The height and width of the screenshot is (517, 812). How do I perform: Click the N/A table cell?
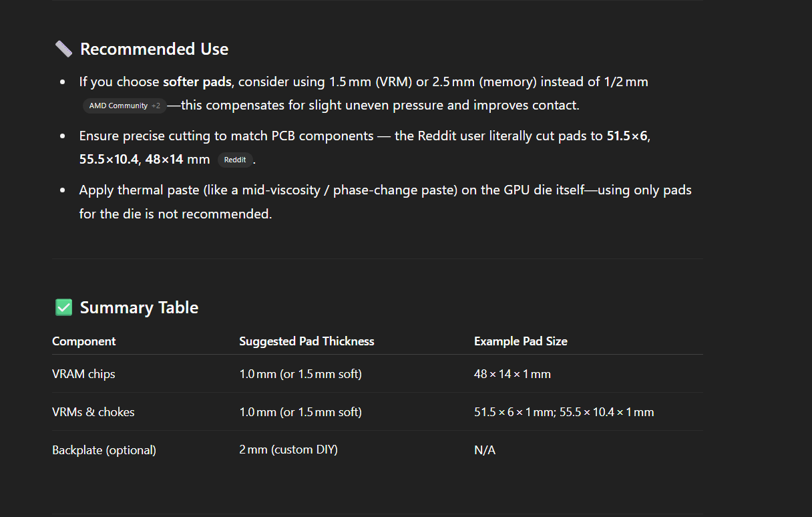pyautogui.click(x=485, y=450)
